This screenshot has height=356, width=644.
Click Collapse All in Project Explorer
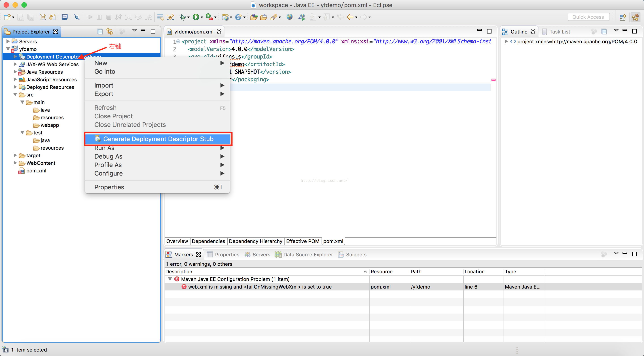pyautogui.click(x=100, y=31)
